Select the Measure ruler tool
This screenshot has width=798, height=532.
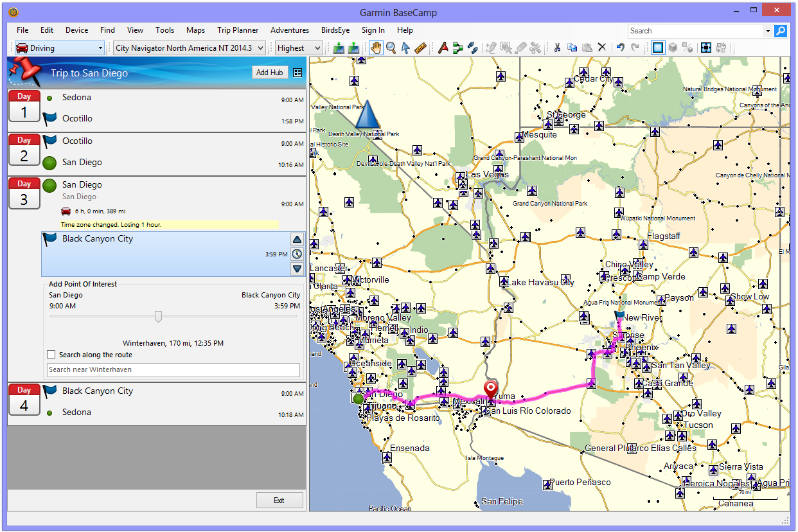421,48
